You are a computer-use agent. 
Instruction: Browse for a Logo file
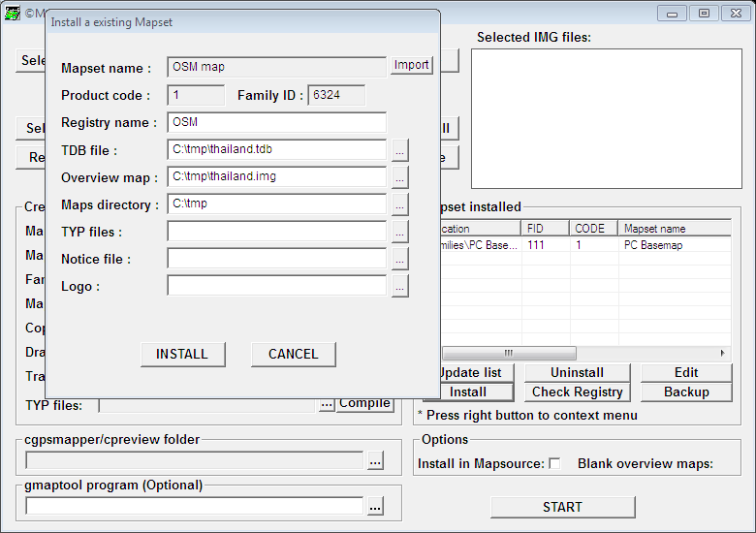tap(399, 286)
